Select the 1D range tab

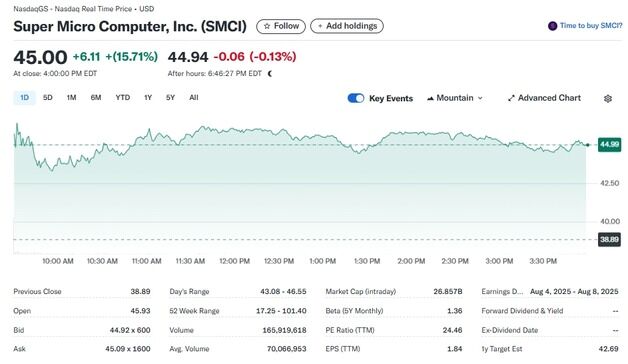[24, 98]
